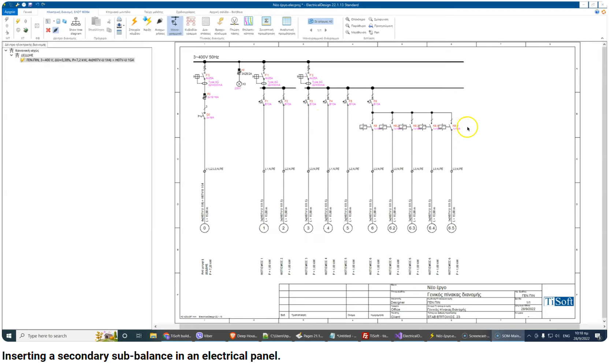Viewport: 609px width, 364px height.
Task: Toggle Μεγέθυνση zoom in mode
Action: pos(357,32)
